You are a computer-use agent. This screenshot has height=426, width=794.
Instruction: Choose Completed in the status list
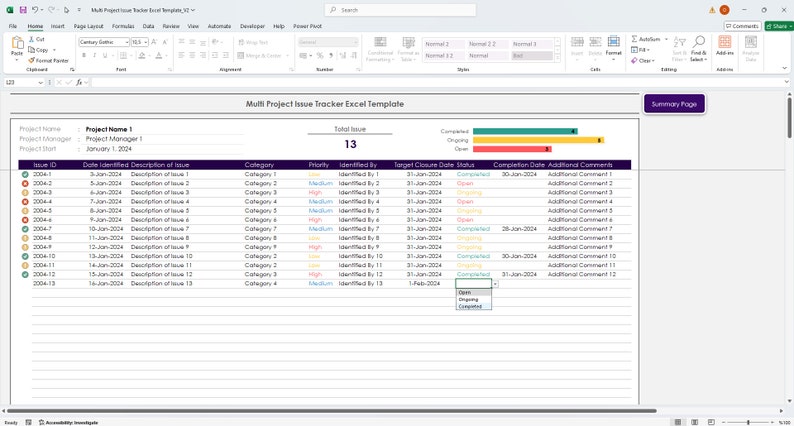[473, 306]
